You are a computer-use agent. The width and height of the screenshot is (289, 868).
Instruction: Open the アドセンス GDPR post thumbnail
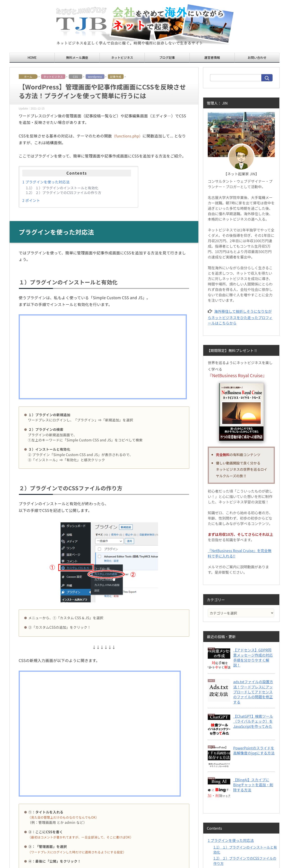(x=219, y=658)
